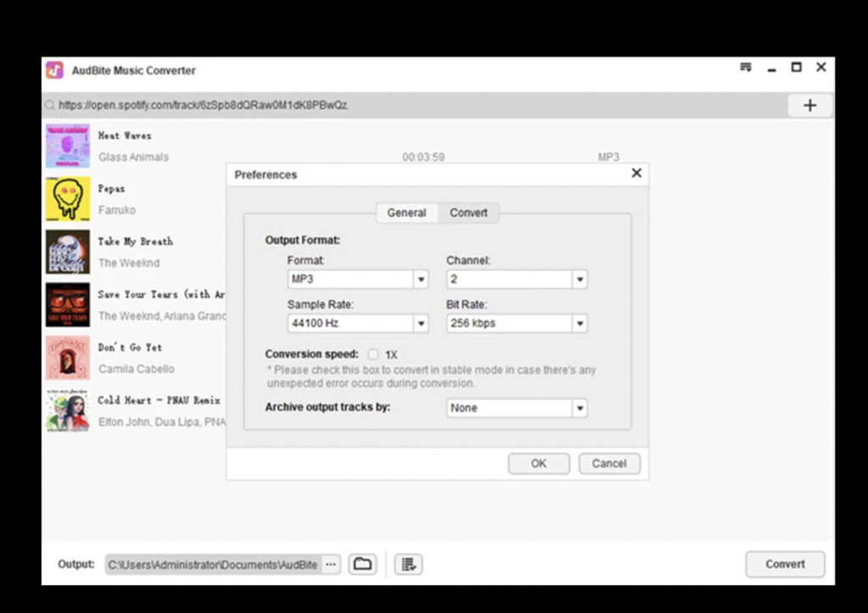Viewport: 868px width, 613px height.
Task: Click the Heat Waves album thumbnail
Action: [68, 146]
